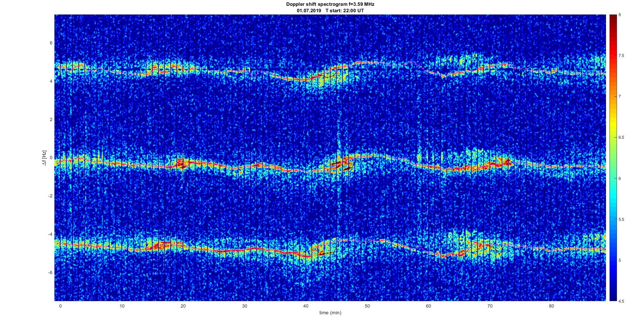
Task: Click the upper trace peak near 67 min, 5 Hz
Action: pos(475,56)
